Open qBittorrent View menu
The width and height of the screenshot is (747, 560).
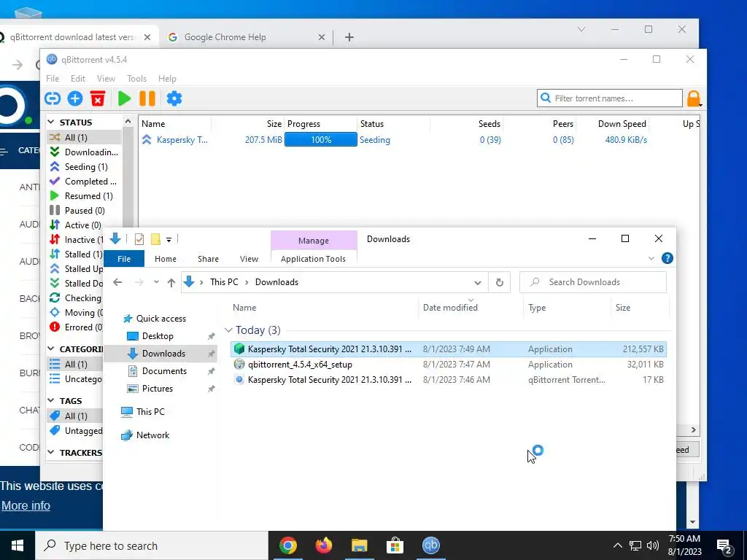coord(106,79)
